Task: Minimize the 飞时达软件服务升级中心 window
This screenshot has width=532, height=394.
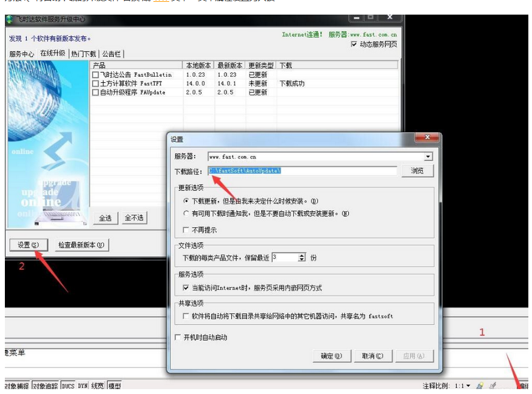Action: (357, 17)
